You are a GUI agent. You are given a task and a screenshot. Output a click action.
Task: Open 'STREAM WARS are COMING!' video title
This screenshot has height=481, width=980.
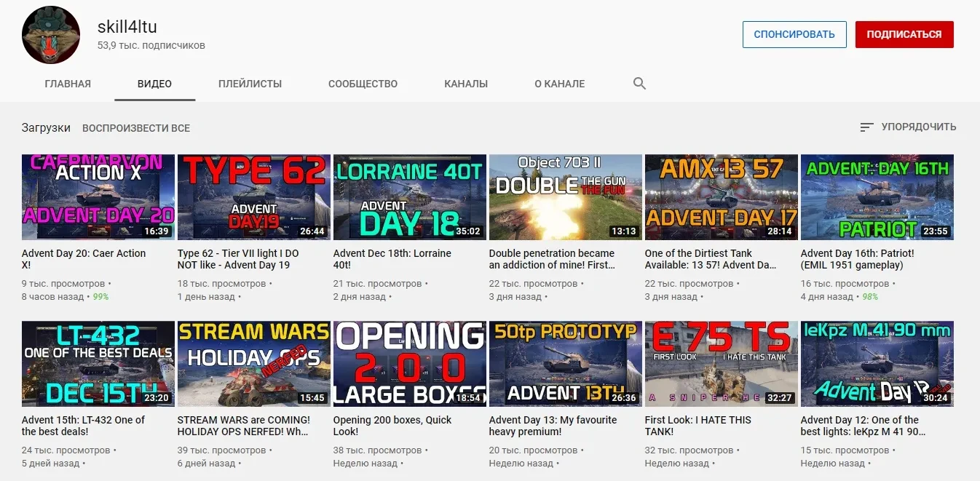point(243,426)
